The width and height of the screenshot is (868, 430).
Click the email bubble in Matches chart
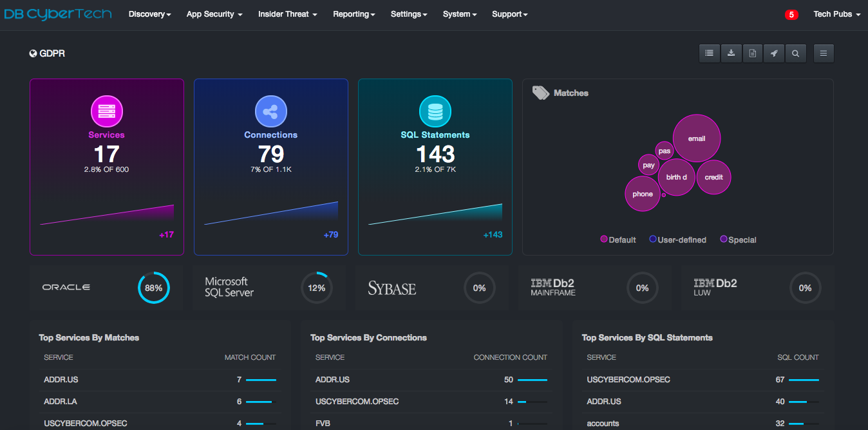click(x=697, y=138)
